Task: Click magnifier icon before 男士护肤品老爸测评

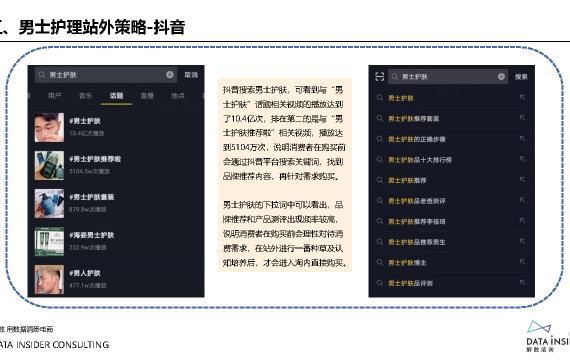Action: tap(380, 200)
